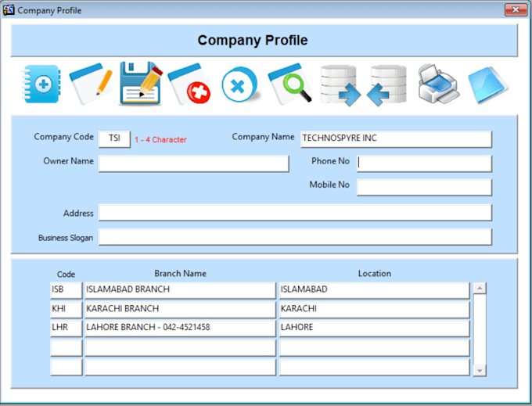Close the Company Profile window
The width and height of the screenshot is (532, 406).
point(516,10)
